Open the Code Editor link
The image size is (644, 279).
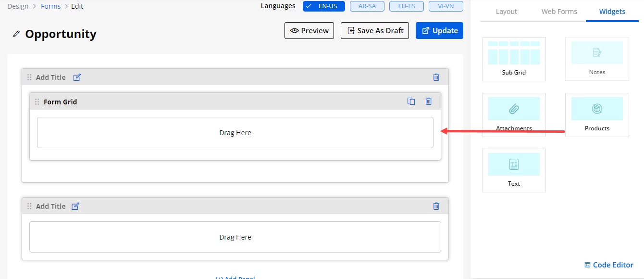point(608,265)
